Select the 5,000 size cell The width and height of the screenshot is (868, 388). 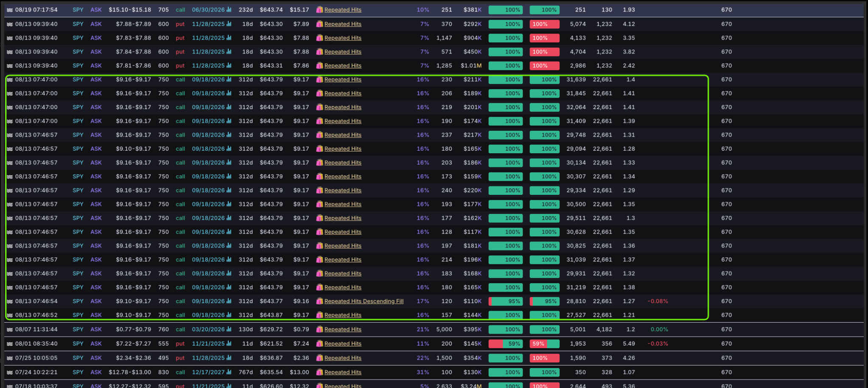[444, 329]
